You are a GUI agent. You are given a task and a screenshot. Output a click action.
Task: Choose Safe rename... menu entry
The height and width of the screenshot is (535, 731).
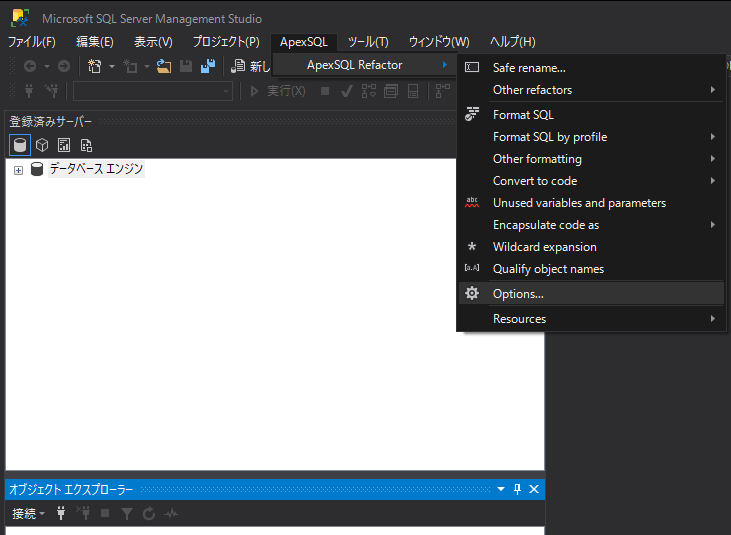click(591, 68)
